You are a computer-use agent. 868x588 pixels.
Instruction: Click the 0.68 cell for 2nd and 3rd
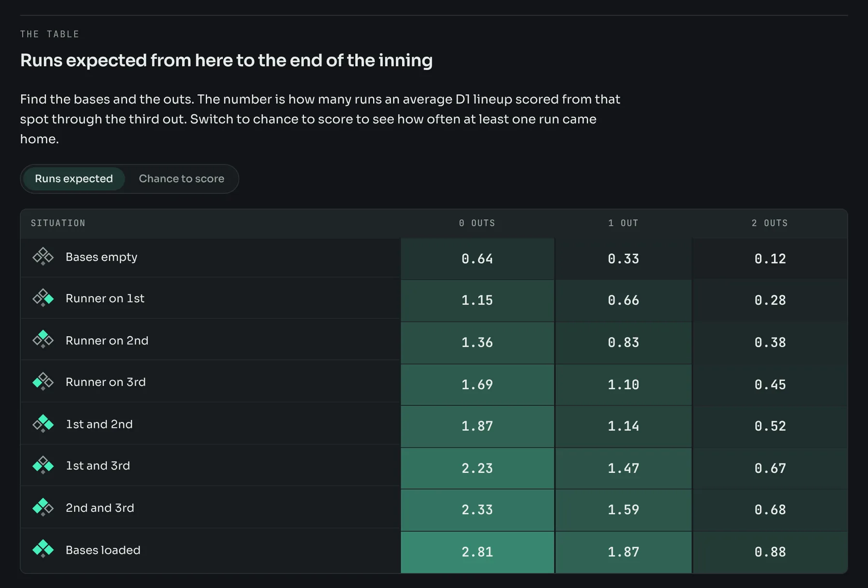(770, 510)
